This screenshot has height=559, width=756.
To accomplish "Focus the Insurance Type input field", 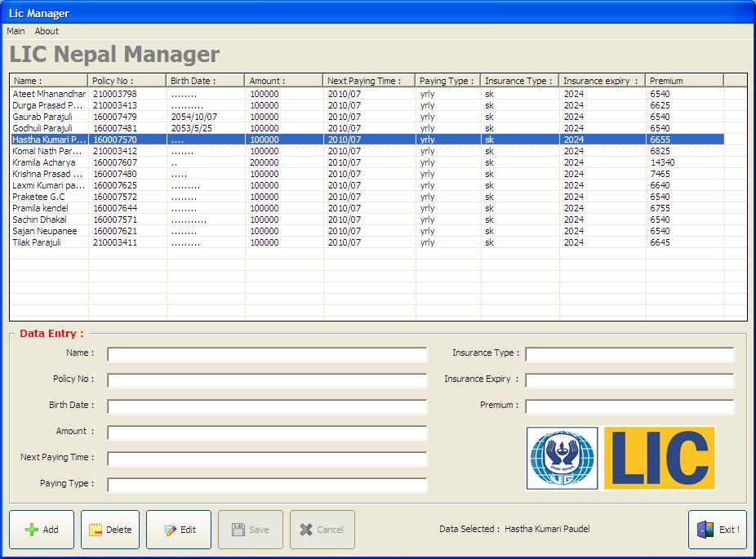I will [x=629, y=354].
